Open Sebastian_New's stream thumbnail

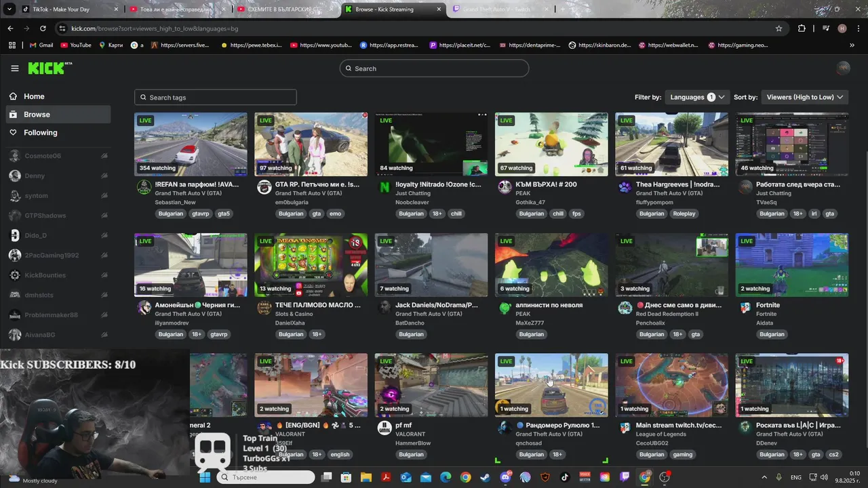click(191, 144)
